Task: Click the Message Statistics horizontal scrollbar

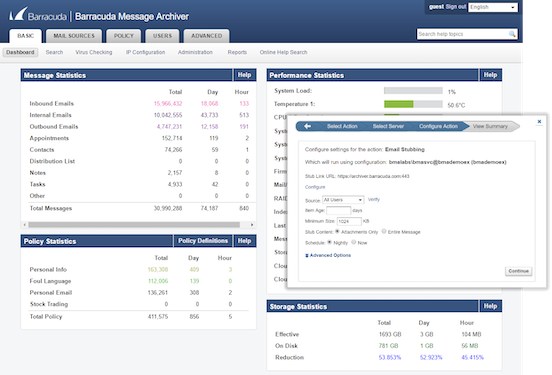Action: (x=134, y=225)
